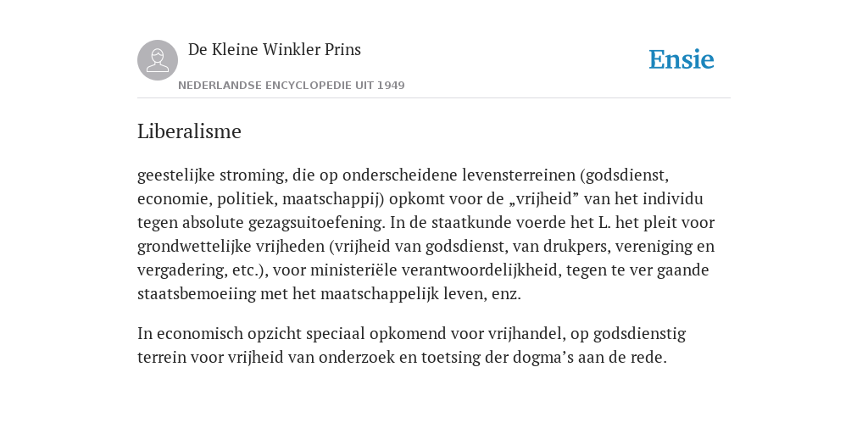Open De Kleine Winkler Prins author name

click(x=275, y=49)
